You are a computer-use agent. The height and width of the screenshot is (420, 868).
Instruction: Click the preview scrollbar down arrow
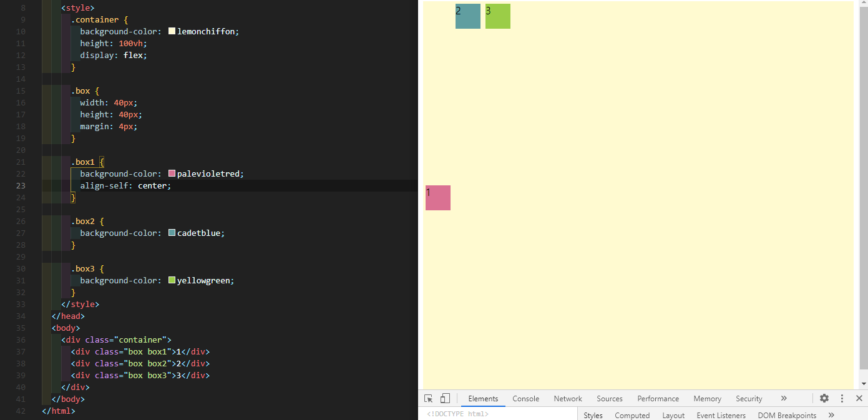coord(864,384)
